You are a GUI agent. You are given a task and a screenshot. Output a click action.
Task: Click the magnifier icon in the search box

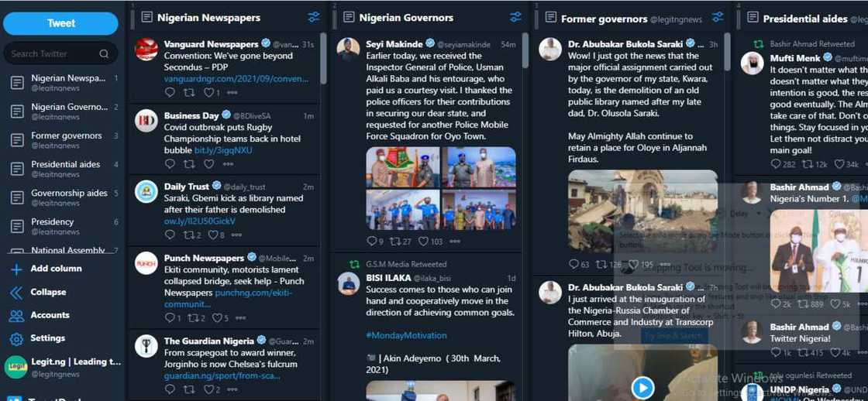[104, 54]
